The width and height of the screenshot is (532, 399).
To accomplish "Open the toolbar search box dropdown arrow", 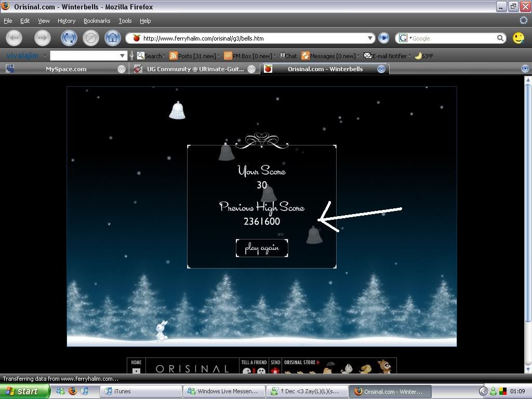I will pos(122,56).
